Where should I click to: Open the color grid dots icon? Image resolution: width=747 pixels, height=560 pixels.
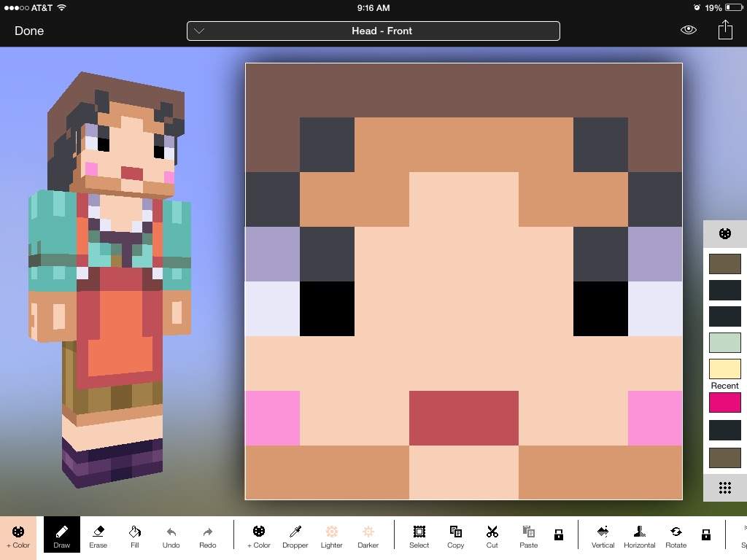pyautogui.click(x=724, y=488)
